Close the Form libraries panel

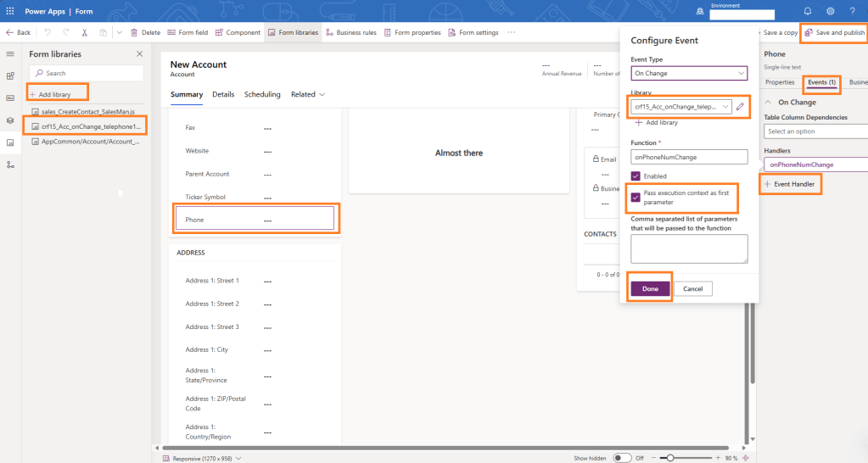click(140, 53)
